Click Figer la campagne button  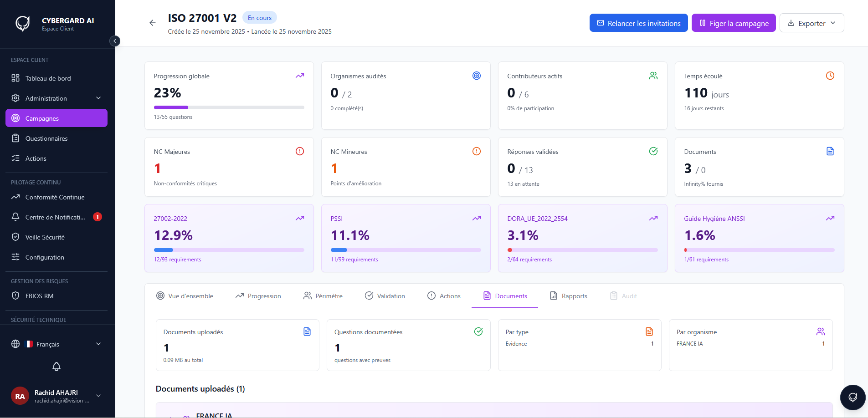coord(734,23)
